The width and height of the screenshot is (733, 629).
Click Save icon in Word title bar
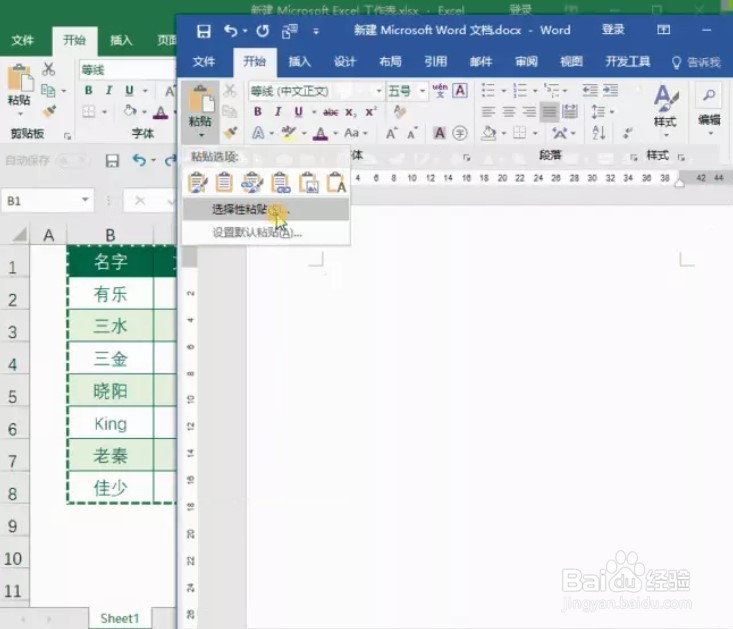tap(203, 31)
